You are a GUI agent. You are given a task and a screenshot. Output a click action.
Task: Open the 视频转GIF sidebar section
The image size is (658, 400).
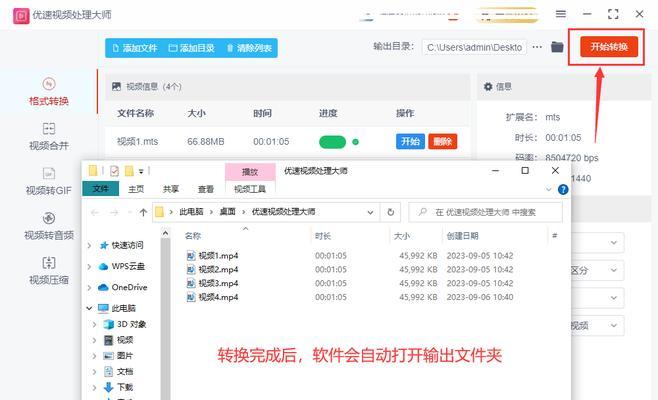pos(49,182)
